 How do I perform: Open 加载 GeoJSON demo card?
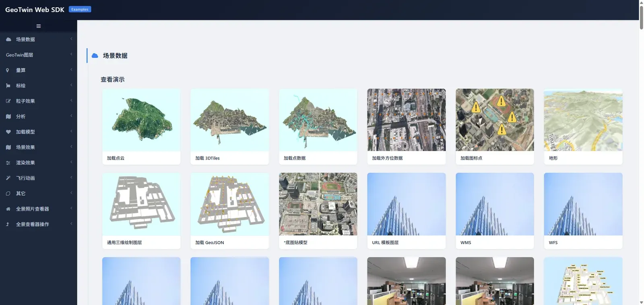[229, 211]
